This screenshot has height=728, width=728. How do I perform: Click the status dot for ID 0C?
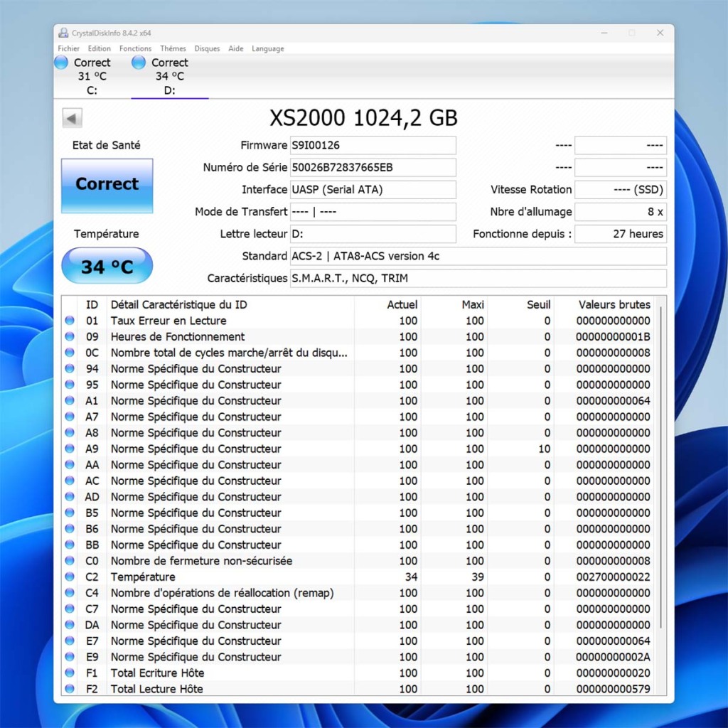coord(70,353)
